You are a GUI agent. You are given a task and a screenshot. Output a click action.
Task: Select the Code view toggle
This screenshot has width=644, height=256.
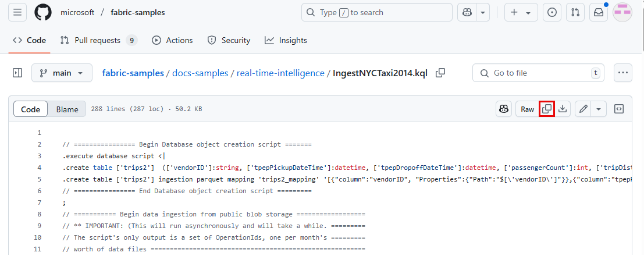pyautogui.click(x=31, y=109)
